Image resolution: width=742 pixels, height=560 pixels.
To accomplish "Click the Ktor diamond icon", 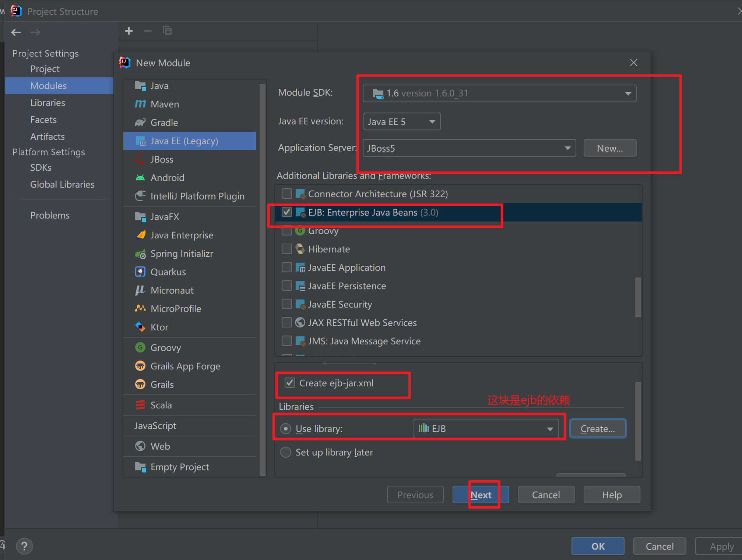I will (140, 327).
